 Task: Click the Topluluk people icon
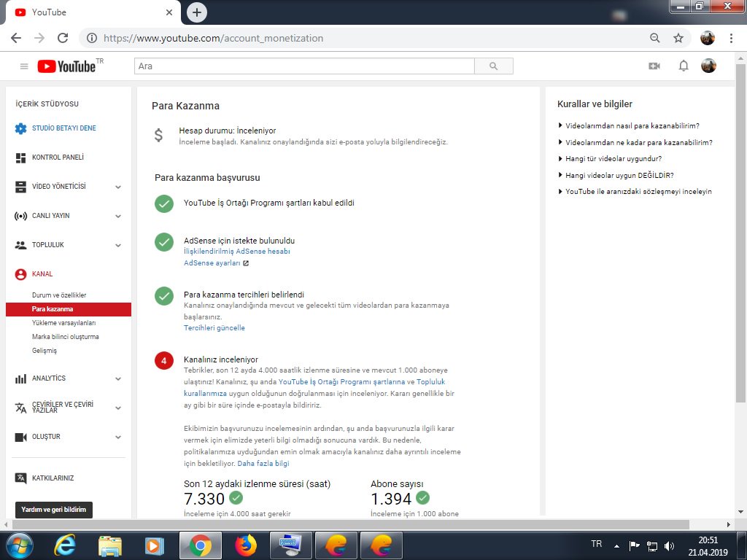20,245
